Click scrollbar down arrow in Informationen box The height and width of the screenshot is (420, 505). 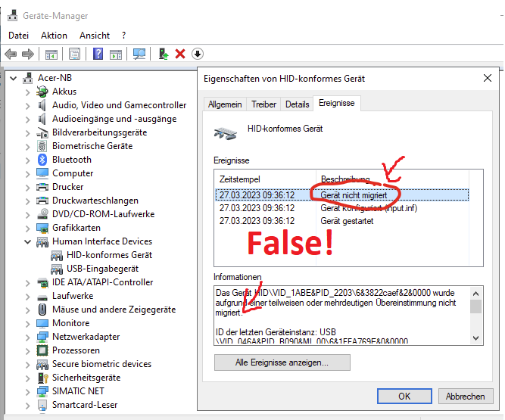(x=475, y=338)
